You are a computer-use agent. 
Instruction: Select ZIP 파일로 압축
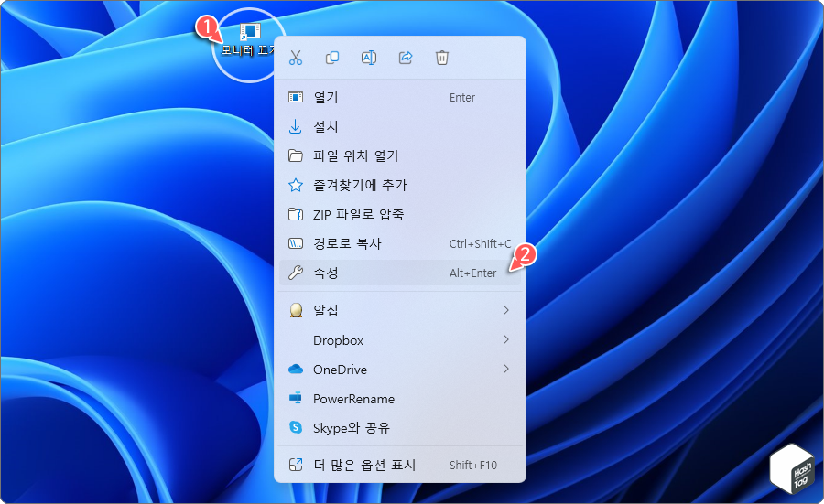(400, 214)
